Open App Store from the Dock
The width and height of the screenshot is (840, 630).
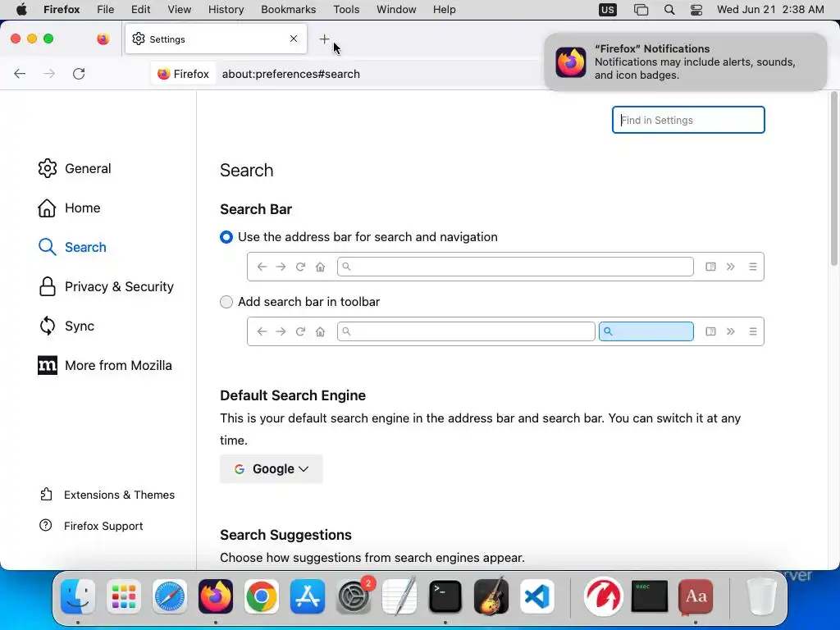click(x=308, y=596)
